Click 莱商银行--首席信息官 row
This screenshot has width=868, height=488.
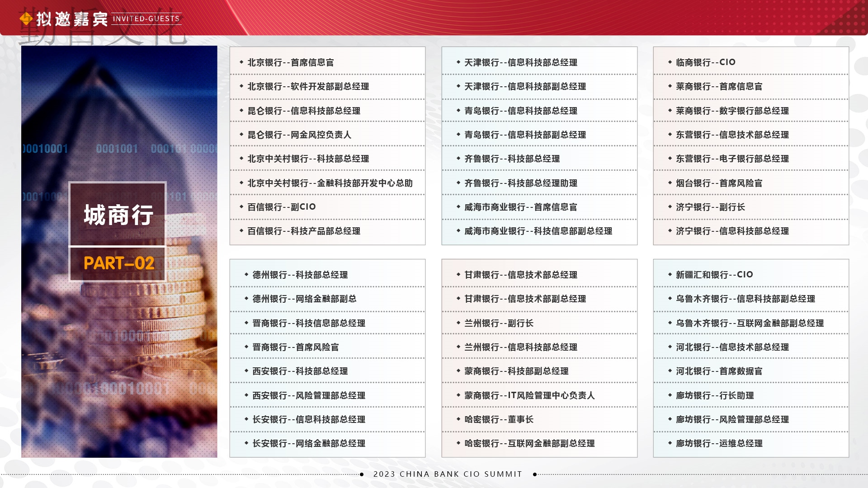point(719,86)
